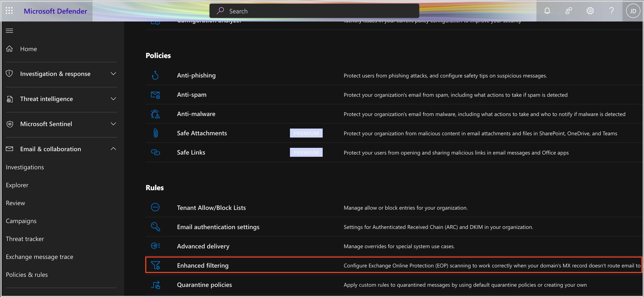Click the Rules section heading
This screenshot has height=297, width=644.
pos(155,188)
